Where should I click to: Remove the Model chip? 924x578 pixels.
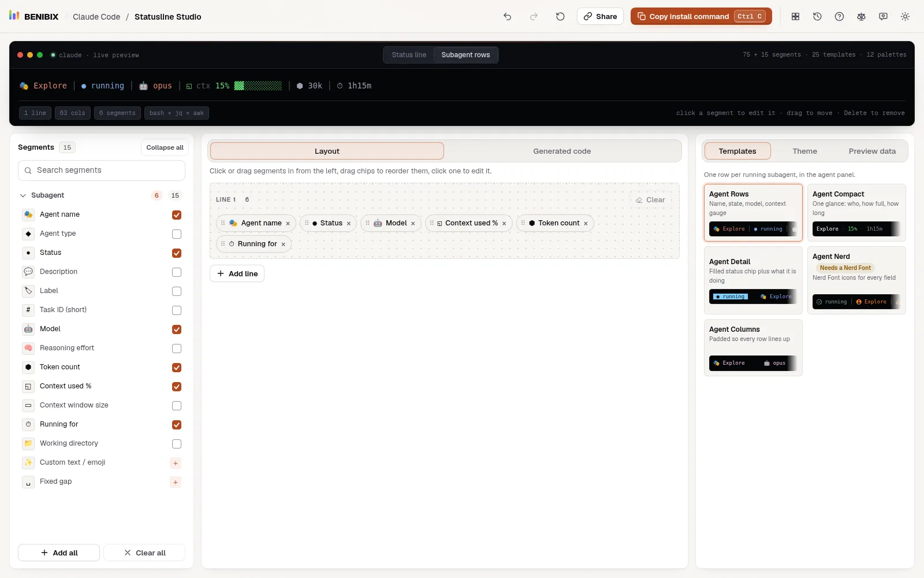(x=413, y=224)
